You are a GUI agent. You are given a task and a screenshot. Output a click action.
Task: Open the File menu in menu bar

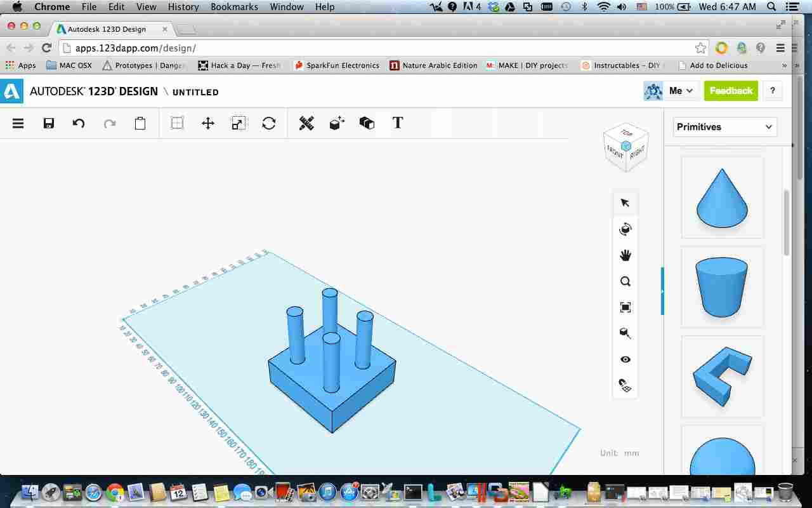click(x=89, y=7)
